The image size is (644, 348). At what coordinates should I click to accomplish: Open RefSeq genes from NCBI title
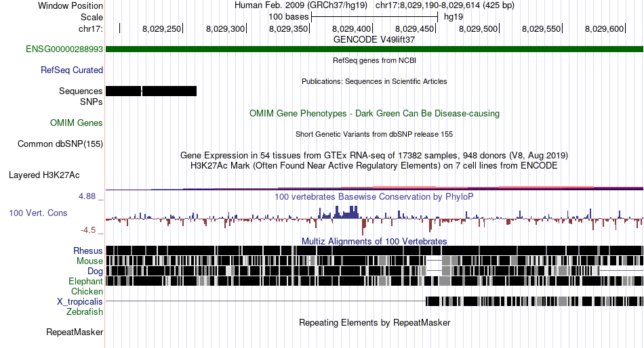(x=375, y=60)
